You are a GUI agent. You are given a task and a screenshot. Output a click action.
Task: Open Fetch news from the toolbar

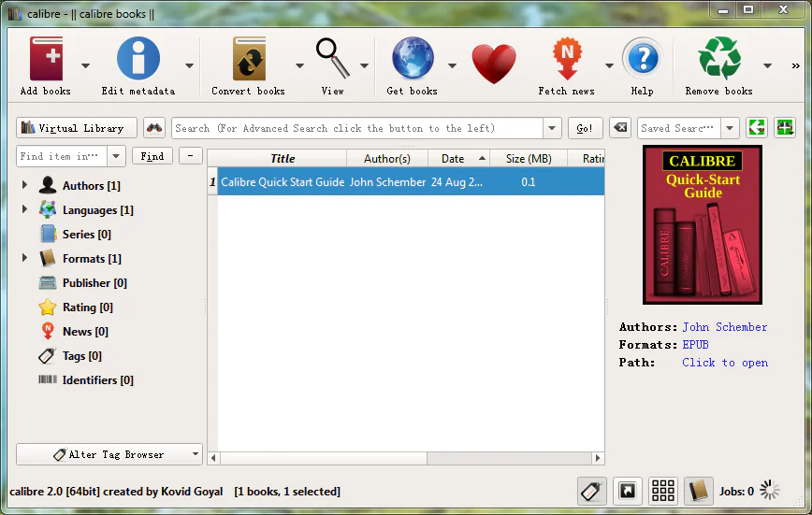point(566,59)
